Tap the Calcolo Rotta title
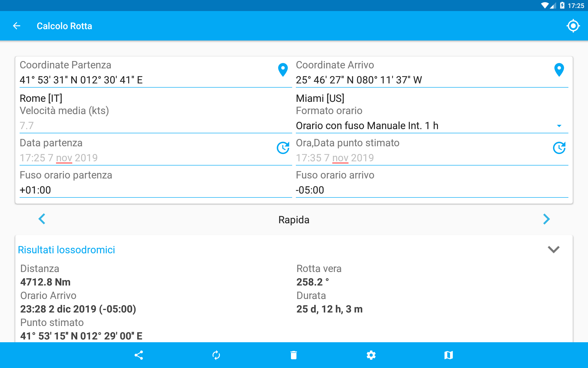The image size is (588, 368). [x=64, y=26]
